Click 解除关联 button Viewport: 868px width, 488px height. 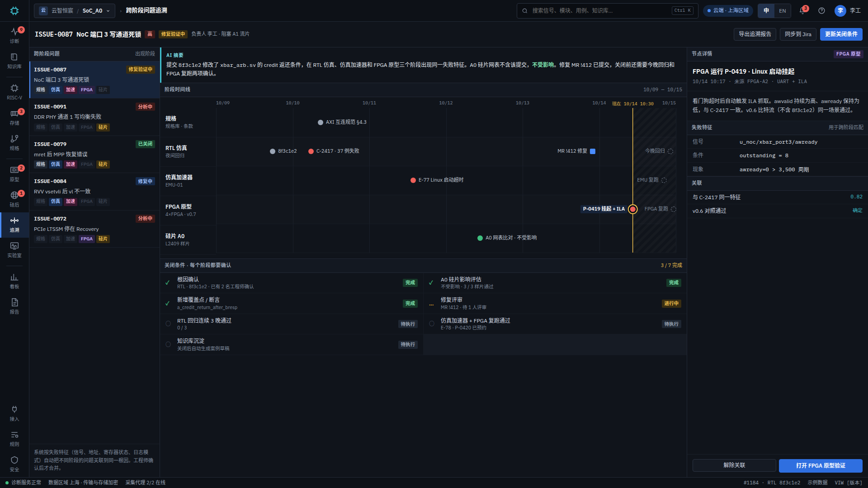click(734, 465)
